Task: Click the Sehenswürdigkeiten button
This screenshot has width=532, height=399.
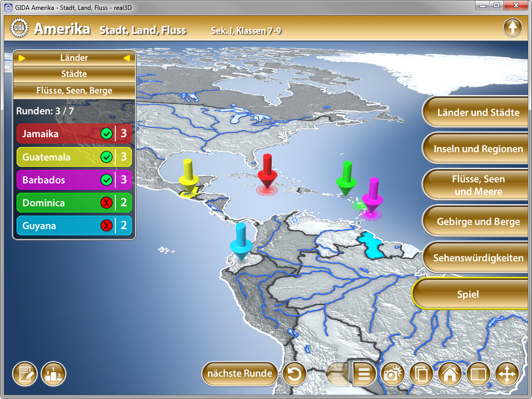Action: [x=478, y=258]
